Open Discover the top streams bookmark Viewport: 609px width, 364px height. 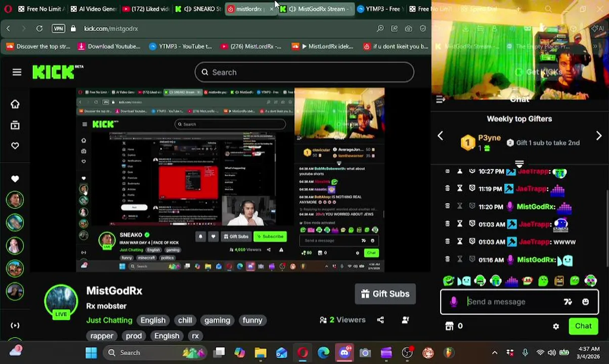(x=38, y=47)
